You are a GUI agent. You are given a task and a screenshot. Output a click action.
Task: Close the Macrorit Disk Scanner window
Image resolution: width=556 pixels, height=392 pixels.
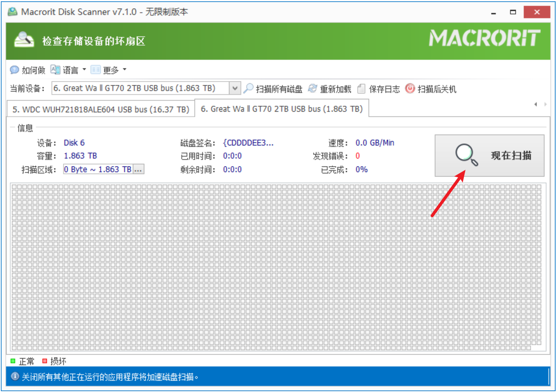537,12
